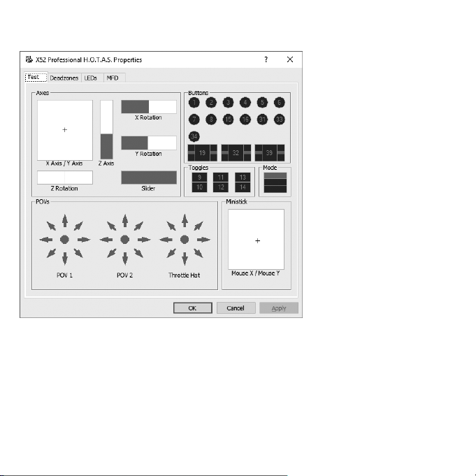Click the Slider axis bar
Image resolution: width=476 pixels, height=476 pixels.
pos(149,178)
